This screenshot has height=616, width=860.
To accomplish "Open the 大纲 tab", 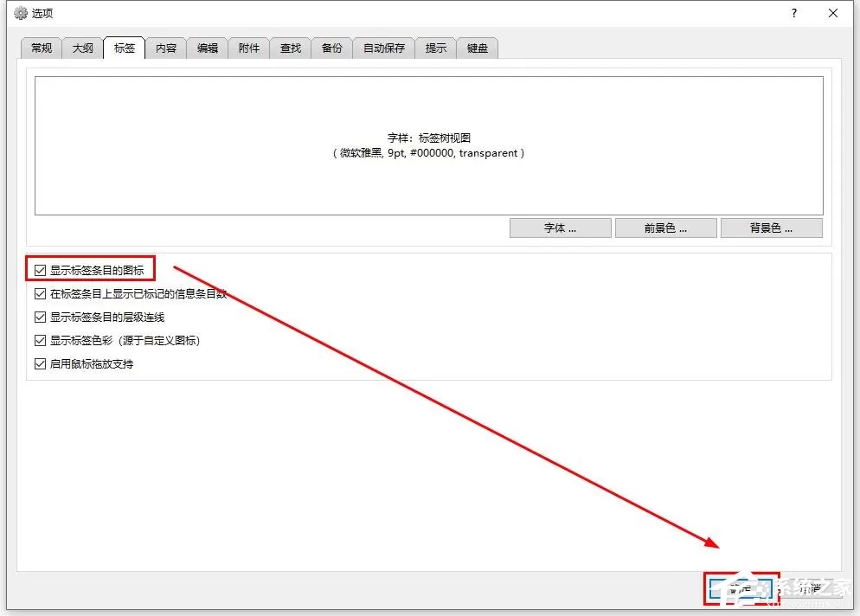I will (83, 48).
